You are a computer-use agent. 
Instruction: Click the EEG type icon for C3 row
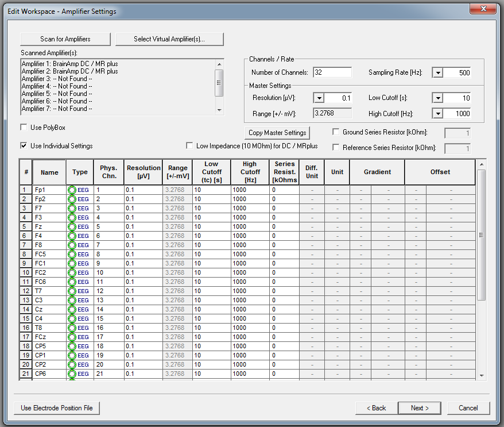tap(72, 300)
